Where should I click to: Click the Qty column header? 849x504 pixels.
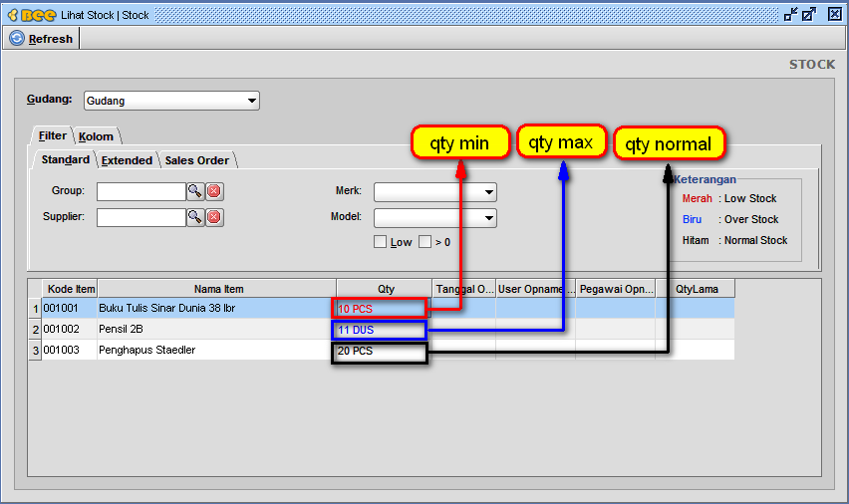(385, 289)
